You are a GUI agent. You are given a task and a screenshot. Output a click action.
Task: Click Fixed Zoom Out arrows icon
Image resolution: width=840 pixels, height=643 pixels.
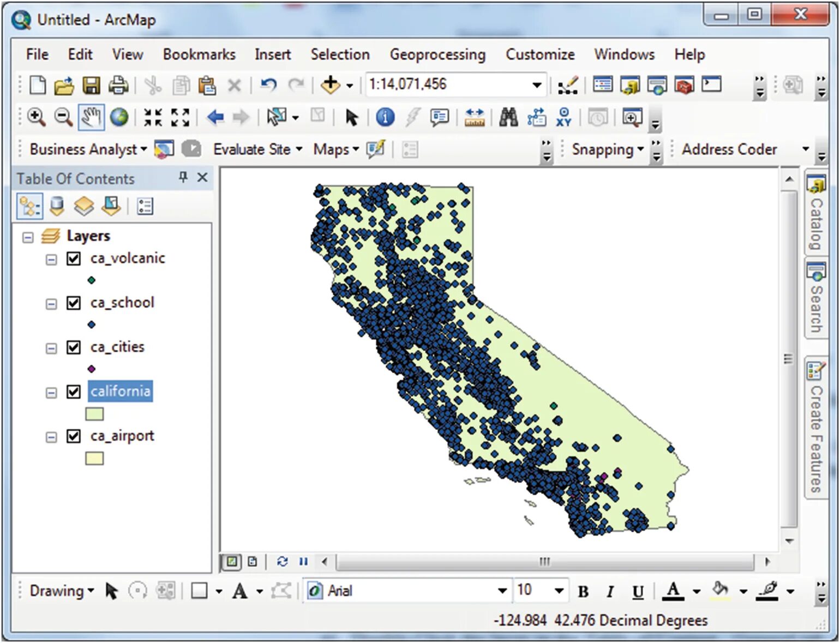pos(180,117)
